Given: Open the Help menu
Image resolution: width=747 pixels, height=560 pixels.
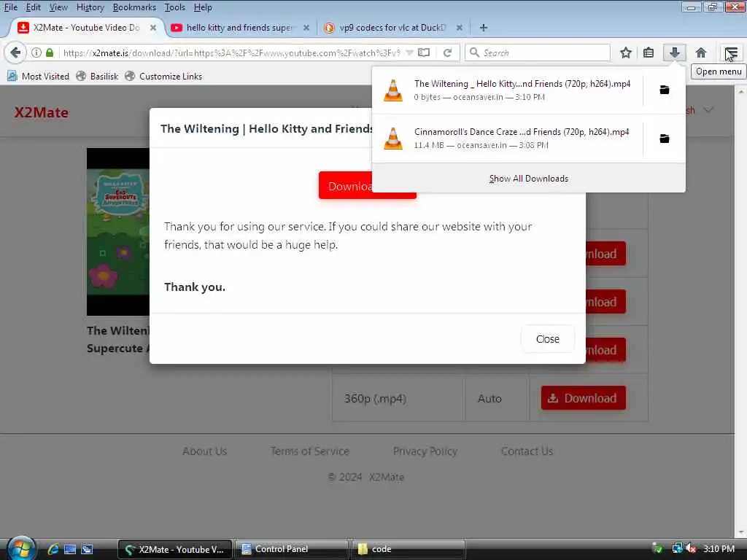Looking at the screenshot, I should point(203,7).
